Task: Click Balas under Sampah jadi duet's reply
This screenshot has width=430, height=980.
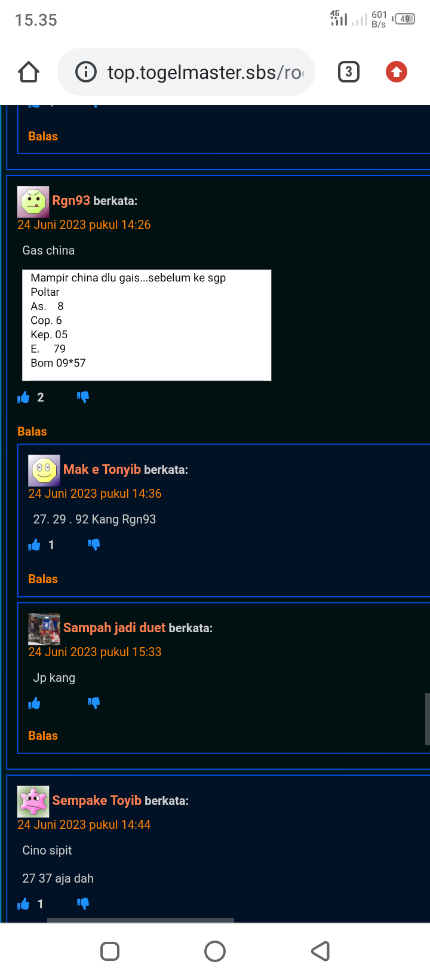Action: [43, 736]
